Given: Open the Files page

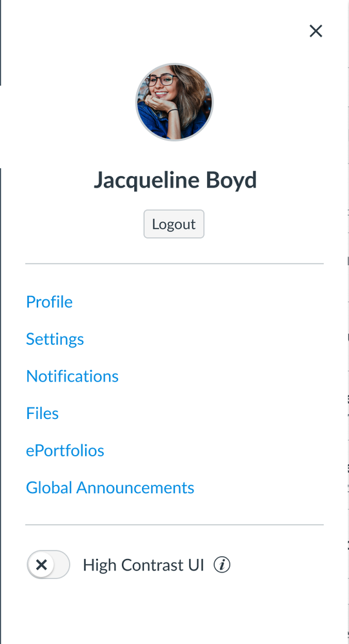Looking at the screenshot, I should [43, 413].
